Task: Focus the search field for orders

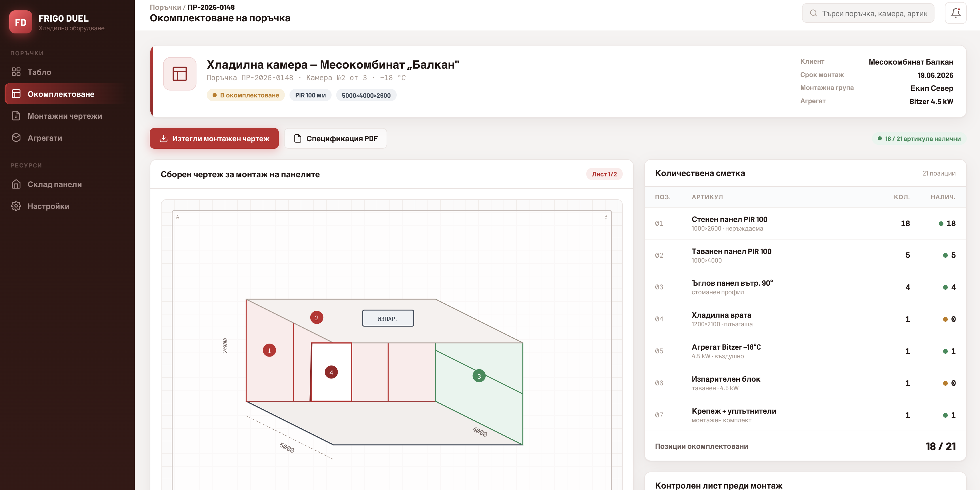Action: [868, 13]
